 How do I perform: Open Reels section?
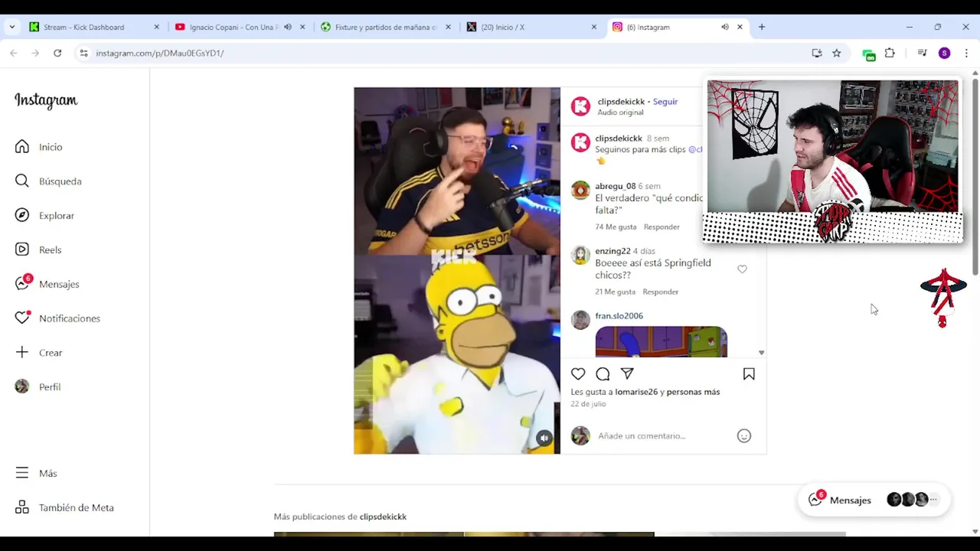[x=50, y=250]
